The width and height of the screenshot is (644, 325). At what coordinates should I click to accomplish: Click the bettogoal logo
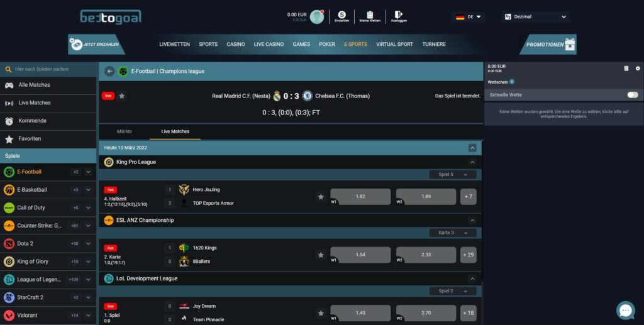pyautogui.click(x=111, y=17)
